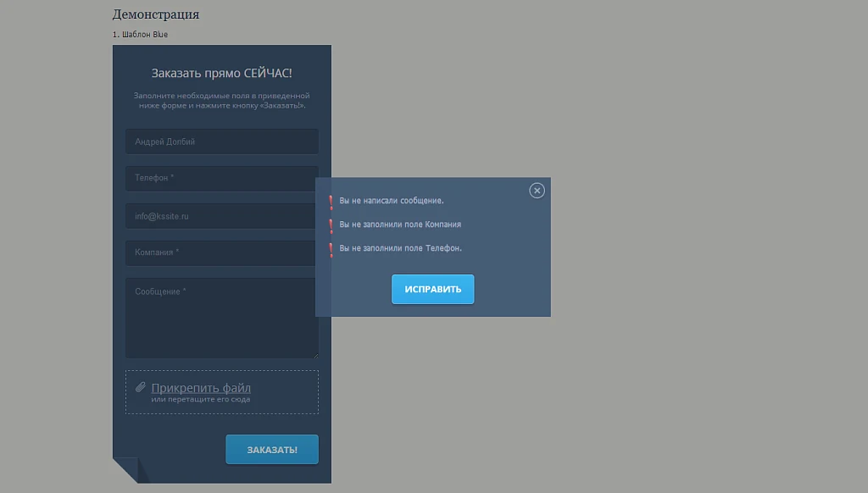Click the 'или перетащите его сюда' hint text
The width and height of the screenshot is (868, 493).
[x=200, y=400]
